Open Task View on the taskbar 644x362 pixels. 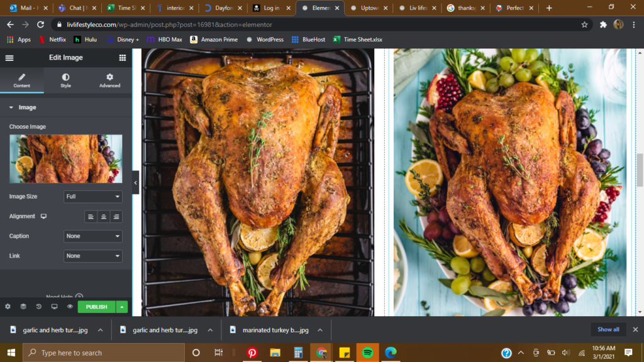[218, 353]
